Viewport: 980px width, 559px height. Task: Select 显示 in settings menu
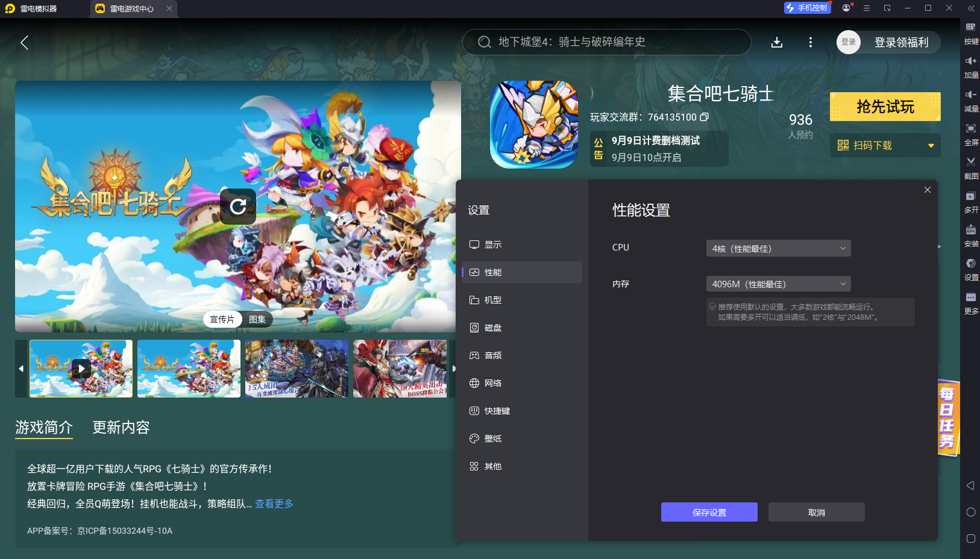point(522,245)
